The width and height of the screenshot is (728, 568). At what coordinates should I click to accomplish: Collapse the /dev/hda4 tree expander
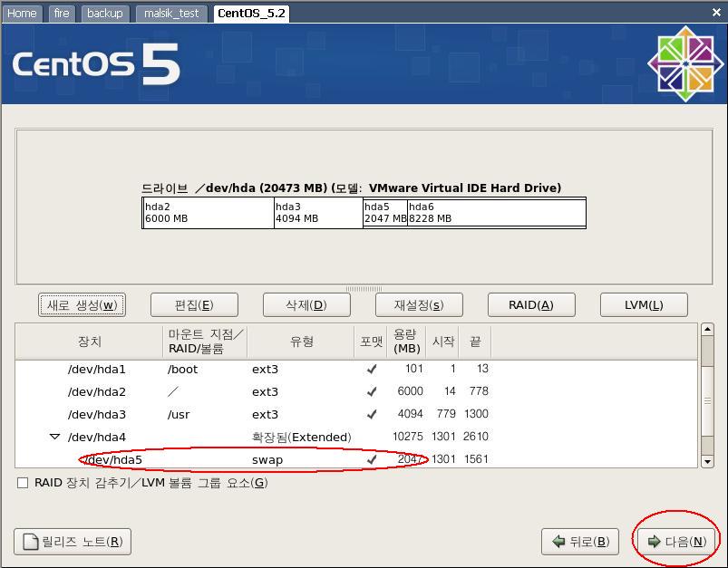click(54, 437)
